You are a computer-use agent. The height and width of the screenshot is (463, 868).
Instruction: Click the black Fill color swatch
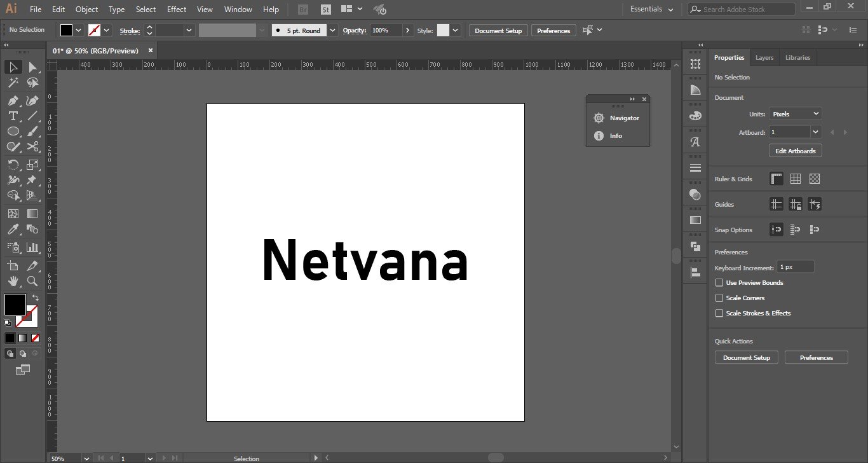coord(15,304)
